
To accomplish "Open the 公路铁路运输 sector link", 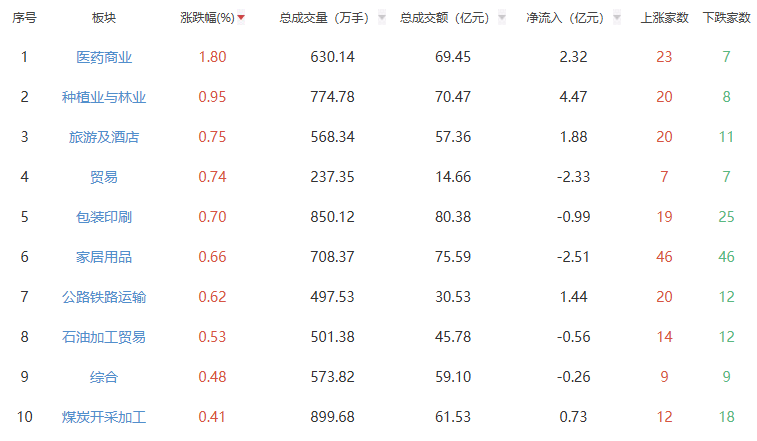I will (104, 297).
